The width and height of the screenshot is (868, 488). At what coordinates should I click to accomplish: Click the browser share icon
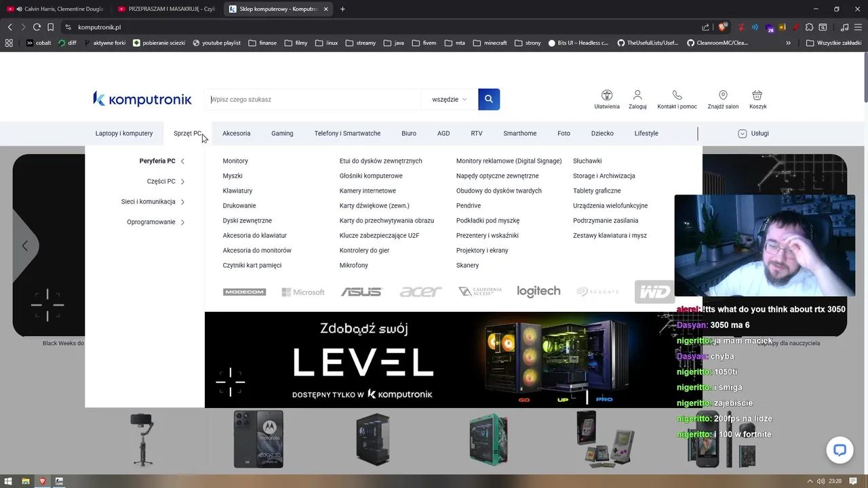(x=706, y=27)
